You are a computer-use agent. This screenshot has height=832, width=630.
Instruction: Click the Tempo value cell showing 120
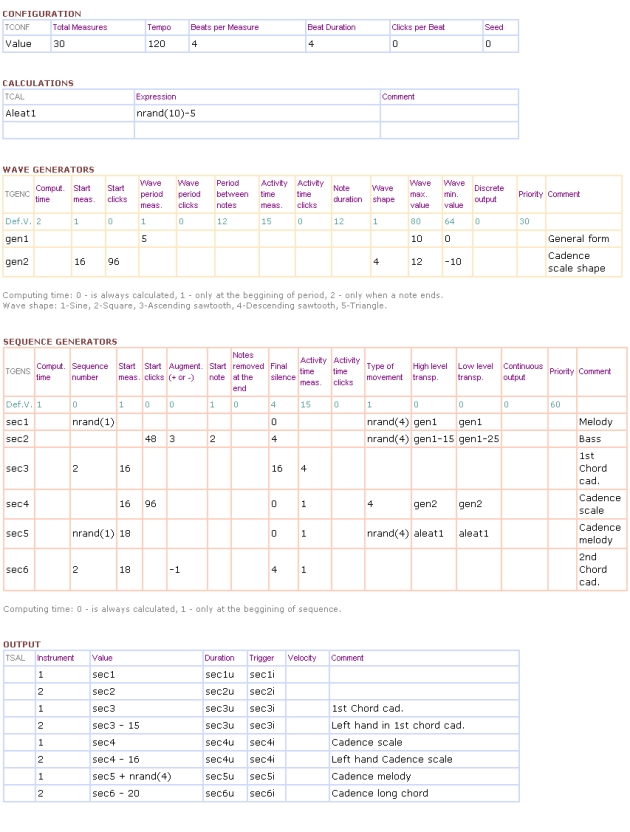[165, 44]
